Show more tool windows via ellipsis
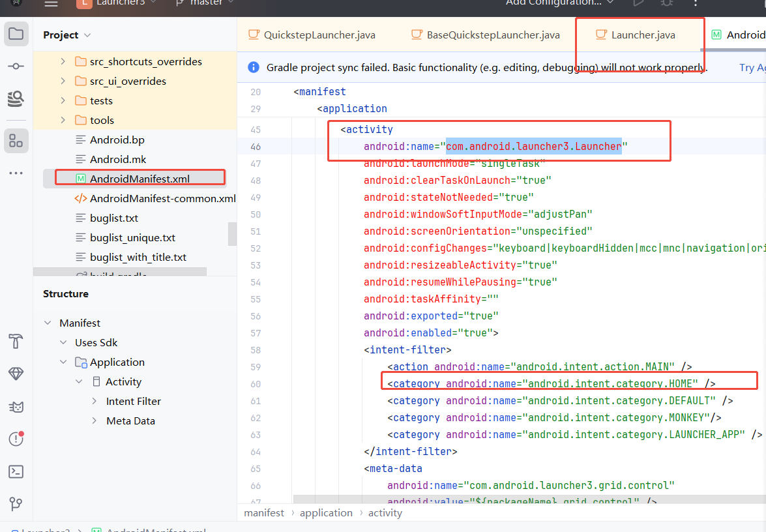Viewport: 766px width, 532px height. tap(16, 173)
